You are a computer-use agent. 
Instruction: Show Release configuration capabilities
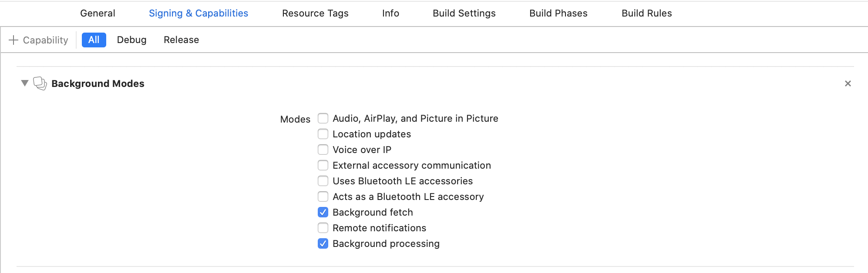click(181, 40)
